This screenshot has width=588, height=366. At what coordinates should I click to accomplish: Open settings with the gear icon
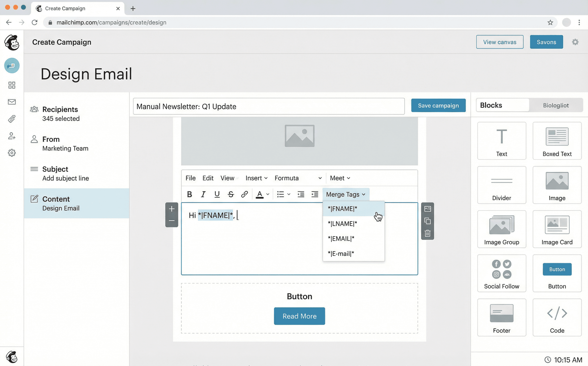[575, 42]
